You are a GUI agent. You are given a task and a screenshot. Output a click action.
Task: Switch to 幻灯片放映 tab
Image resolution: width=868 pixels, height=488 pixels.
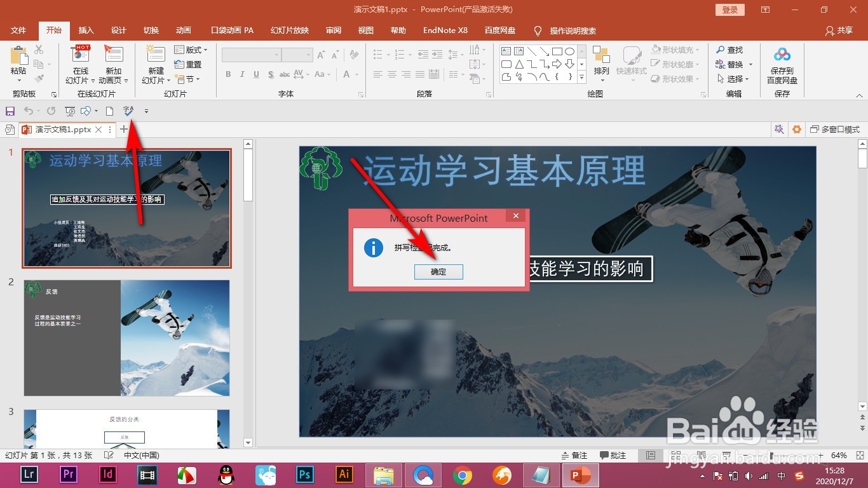[290, 30]
